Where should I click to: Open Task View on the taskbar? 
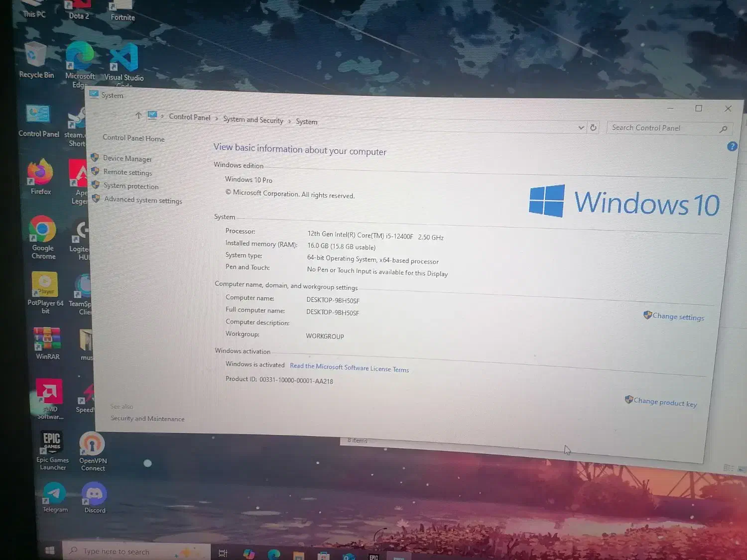click(x=223, y=553)
